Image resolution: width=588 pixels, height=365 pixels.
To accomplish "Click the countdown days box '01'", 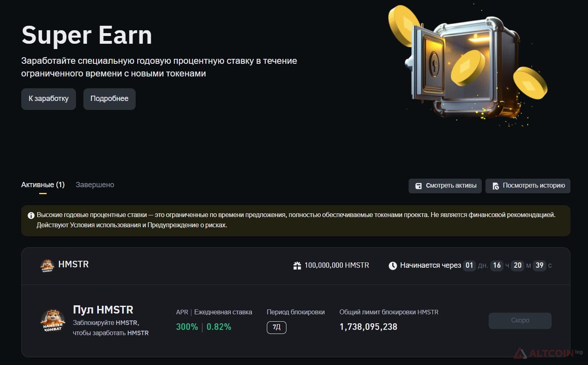I will (470, 265).
